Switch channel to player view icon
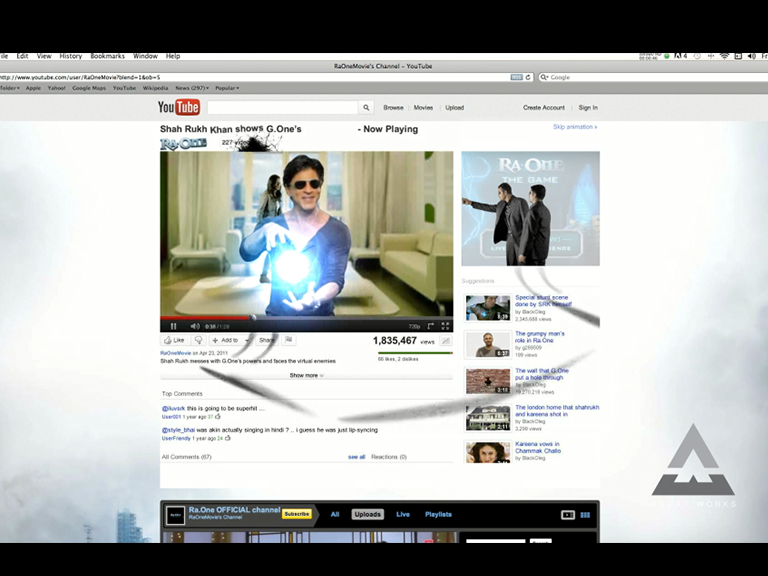Screen dimensions: 768x576 point(568,515)
